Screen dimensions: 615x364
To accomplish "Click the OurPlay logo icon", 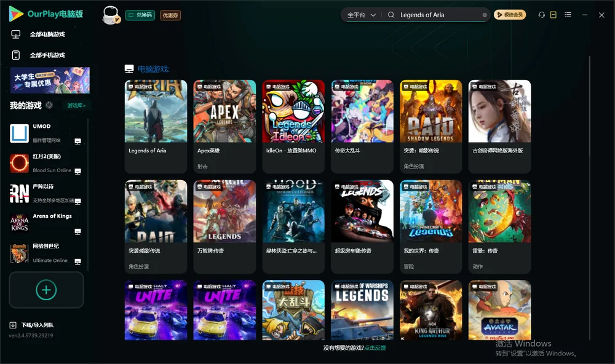I will click(16, 14).
